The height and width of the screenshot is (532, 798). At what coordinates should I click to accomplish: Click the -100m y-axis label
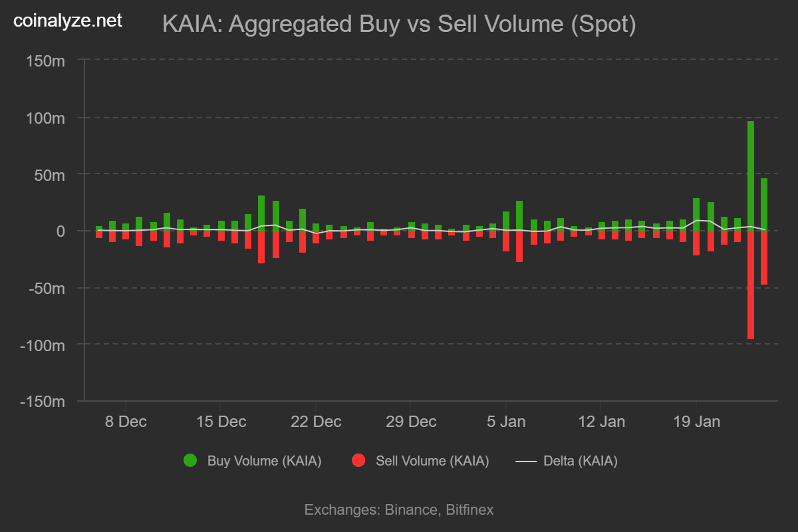click(x=43, y=345)
